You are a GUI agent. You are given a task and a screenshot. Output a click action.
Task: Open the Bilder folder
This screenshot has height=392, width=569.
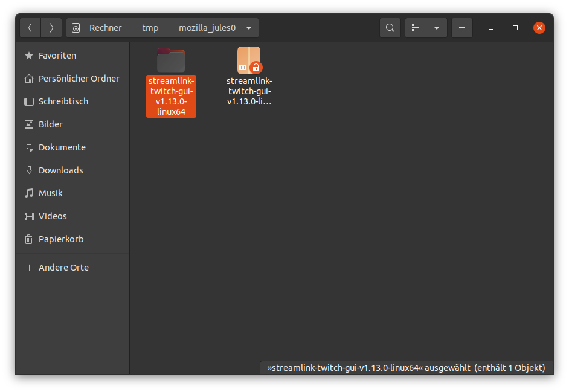coord(72,124)
